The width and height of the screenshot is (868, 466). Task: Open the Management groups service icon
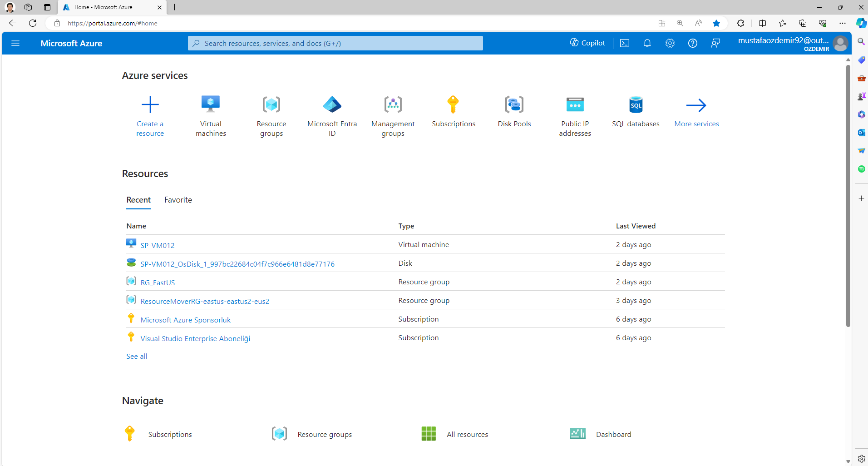393,104
